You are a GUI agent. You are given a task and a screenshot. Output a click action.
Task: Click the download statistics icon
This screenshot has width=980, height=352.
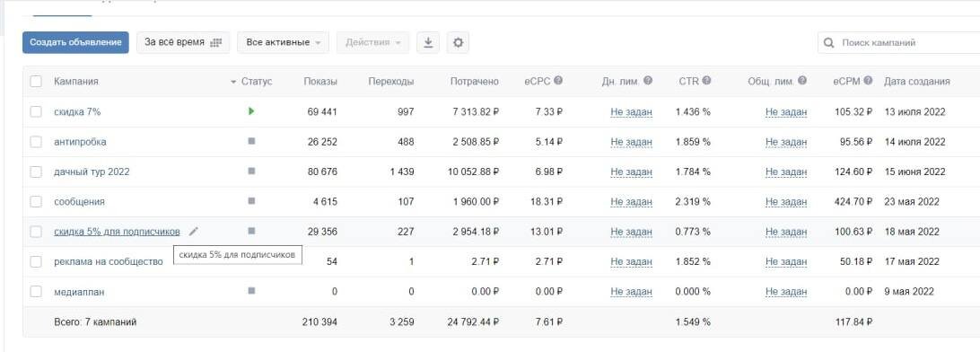[428, 42]
